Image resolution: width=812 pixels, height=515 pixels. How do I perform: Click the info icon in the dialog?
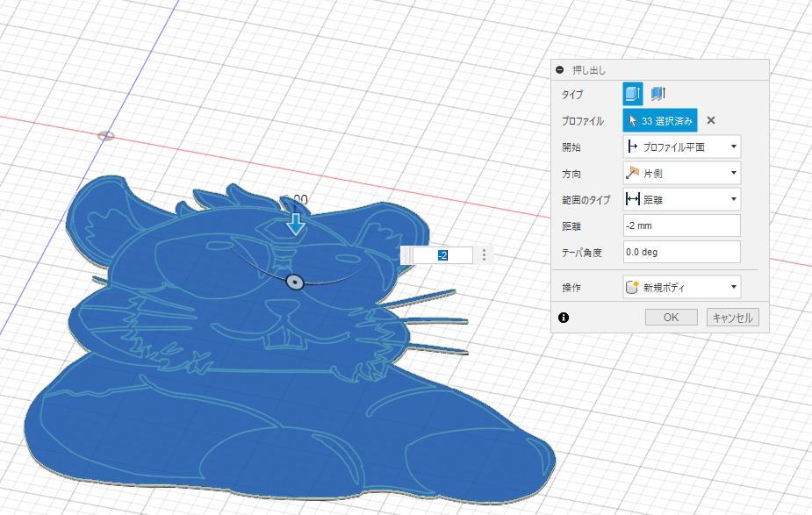564,318
